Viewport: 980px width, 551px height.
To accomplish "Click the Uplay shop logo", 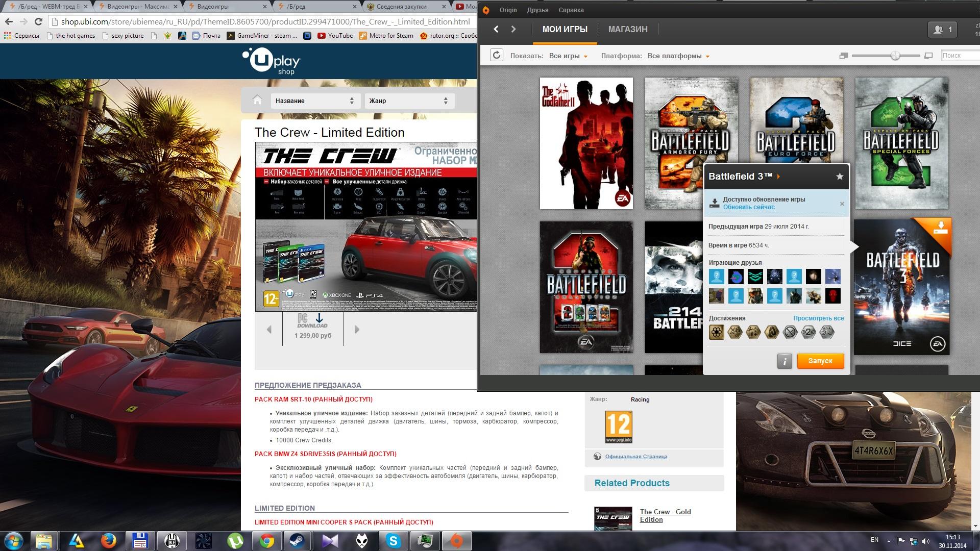I will [x=272, y=61].
